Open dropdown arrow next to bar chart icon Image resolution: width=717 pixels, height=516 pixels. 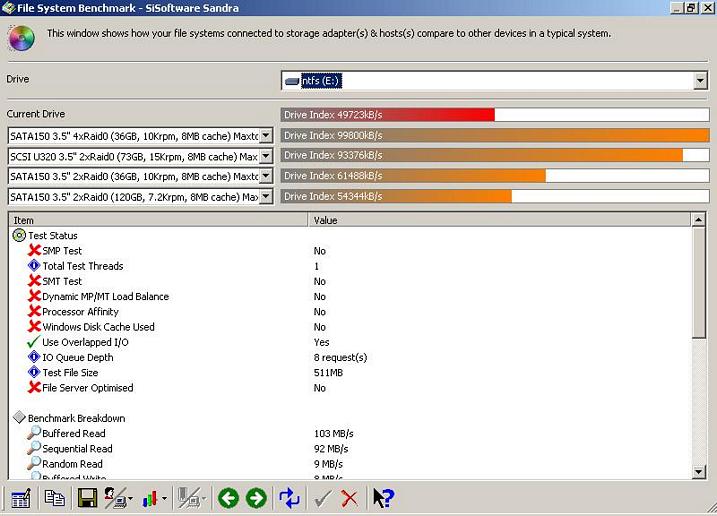click(x=164, y=499)
